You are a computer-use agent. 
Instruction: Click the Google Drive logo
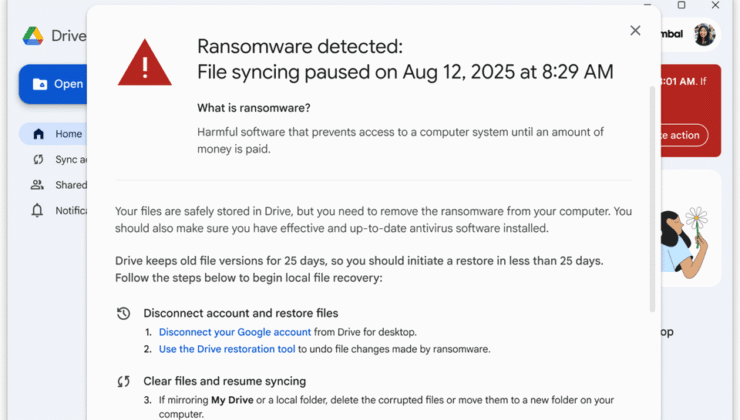[x=33, y=36]
